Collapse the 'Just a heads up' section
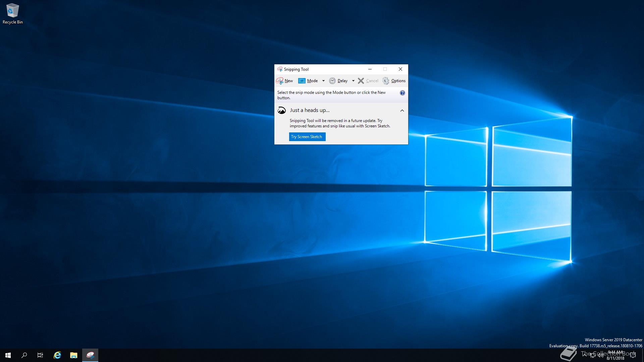Image resolution: width=644 pixels, height=362 pixels. [402, 111]
